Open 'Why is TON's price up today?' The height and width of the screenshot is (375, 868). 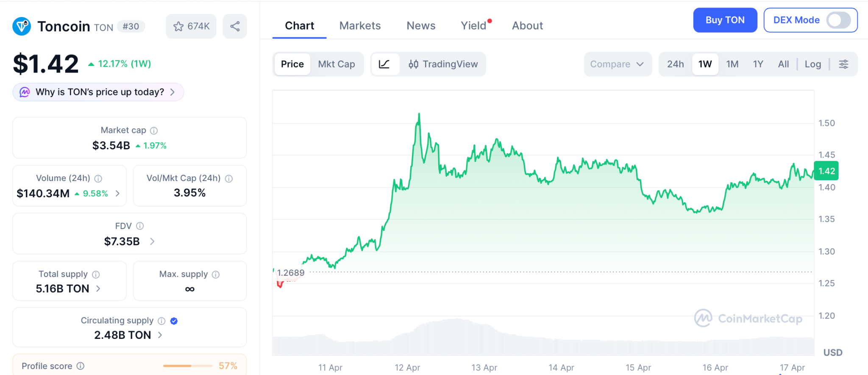(99, 92)
